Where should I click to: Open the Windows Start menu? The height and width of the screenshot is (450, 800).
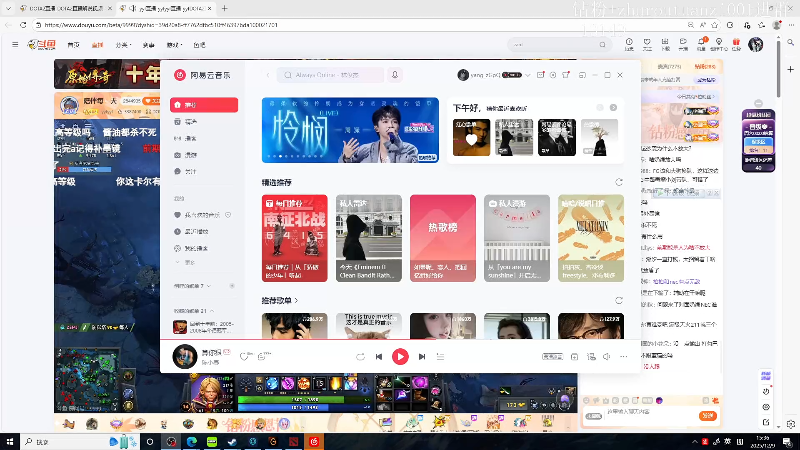coord(10,441)
